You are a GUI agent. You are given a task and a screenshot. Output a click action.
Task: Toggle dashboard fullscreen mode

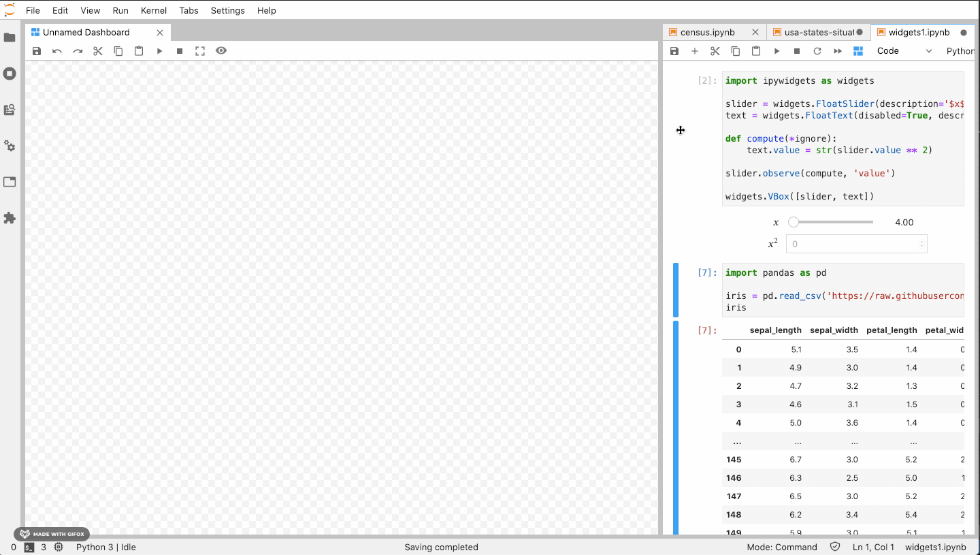click(200, 51)
